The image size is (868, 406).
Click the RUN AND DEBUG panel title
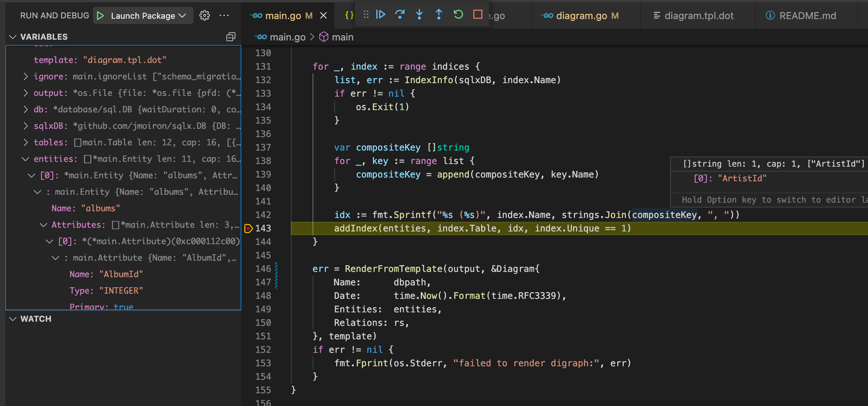(x=55, y=16)
